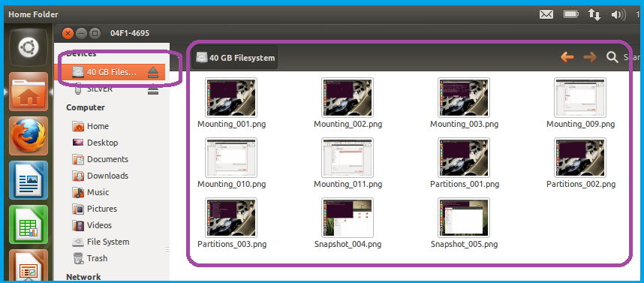644x283 pixels.
Task: Click the Desktop icon in sidebar
Action: [78, 143]
